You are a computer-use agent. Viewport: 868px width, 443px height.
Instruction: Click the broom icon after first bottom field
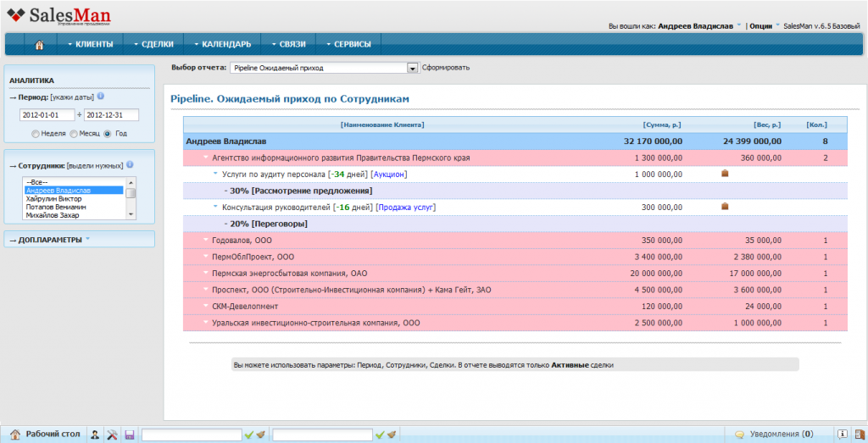[x=261, y=435]
